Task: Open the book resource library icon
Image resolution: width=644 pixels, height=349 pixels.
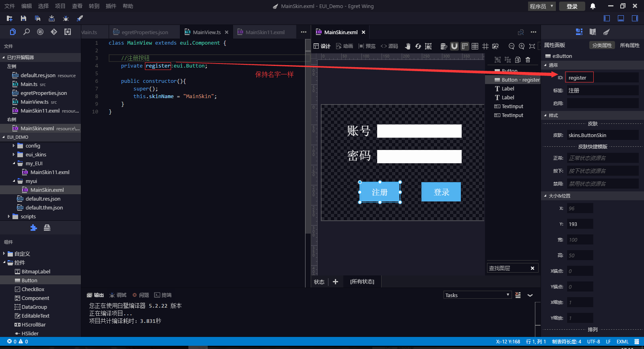Action: [593, 32]
